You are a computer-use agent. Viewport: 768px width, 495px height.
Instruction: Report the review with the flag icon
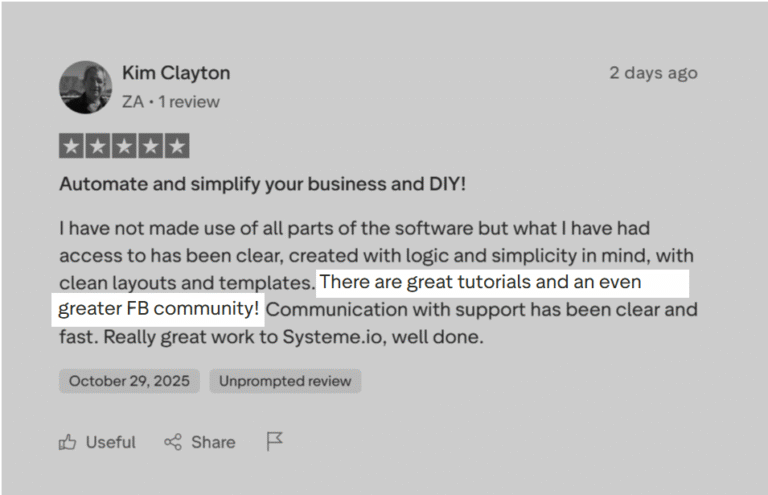(x=275, y=441)
